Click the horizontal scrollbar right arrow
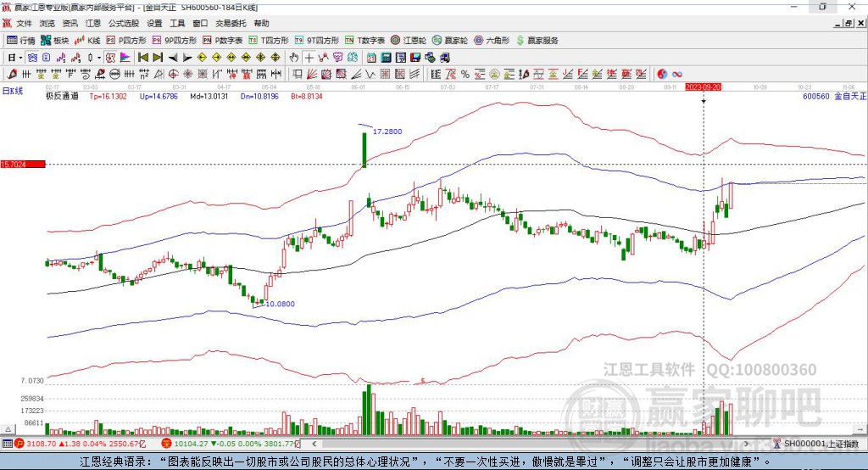The width and height of the screenshot is (868, 470). click(746, 444)
